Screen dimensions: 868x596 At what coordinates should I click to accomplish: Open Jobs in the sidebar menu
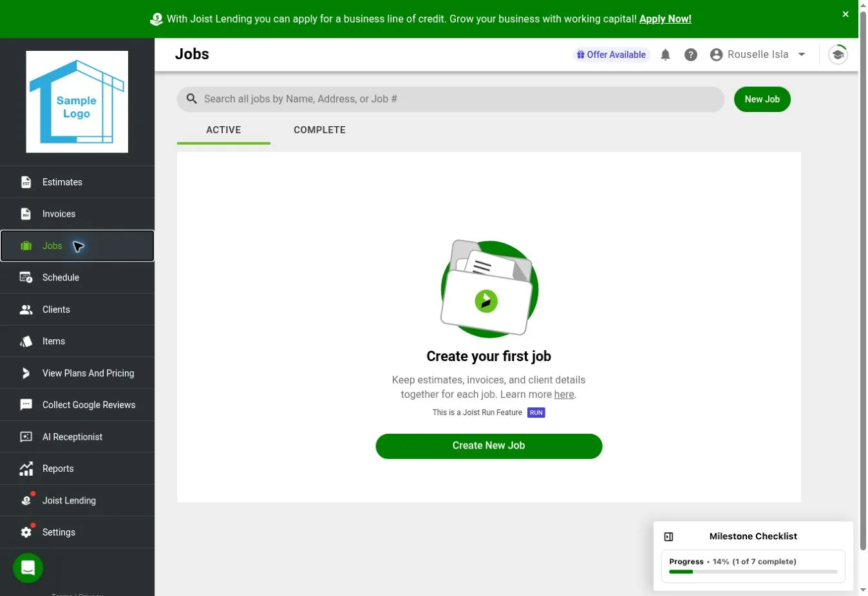coord(77,246)
